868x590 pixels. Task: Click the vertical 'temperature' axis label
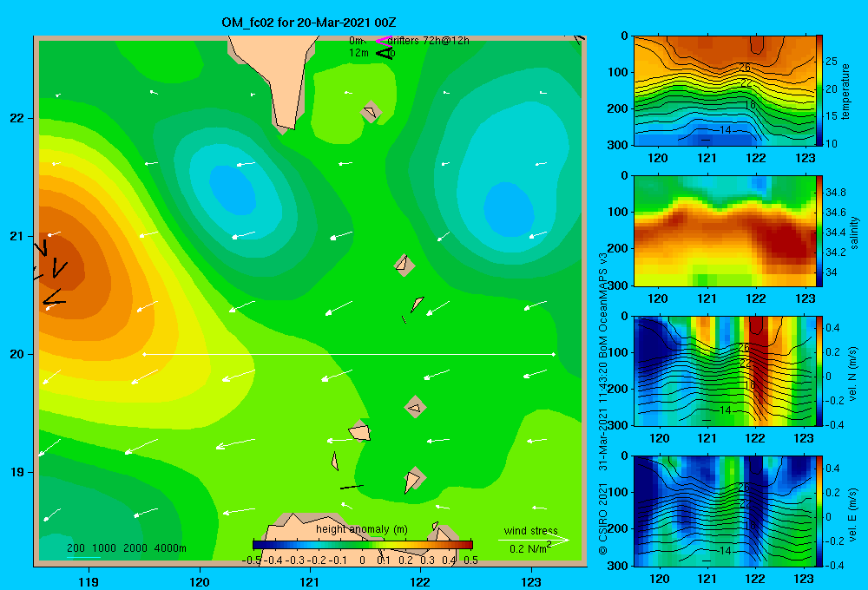tap(845, 91)
